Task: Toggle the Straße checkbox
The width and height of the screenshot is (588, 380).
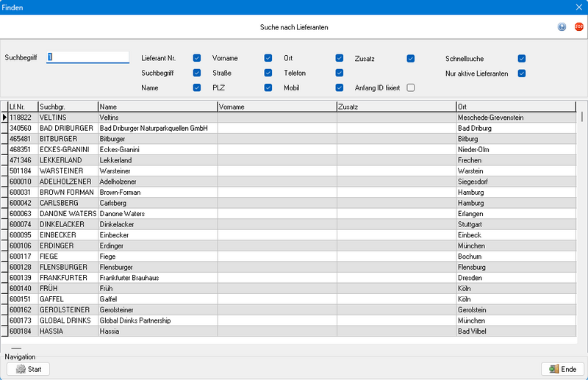Action: click(x=268, y=73)
